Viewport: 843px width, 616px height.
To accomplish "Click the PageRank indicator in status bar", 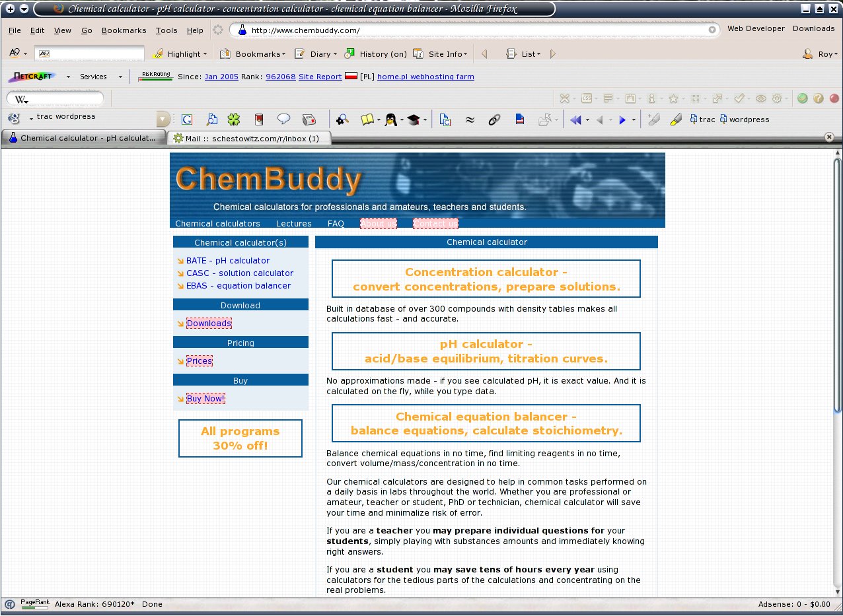I will point(34,603).
